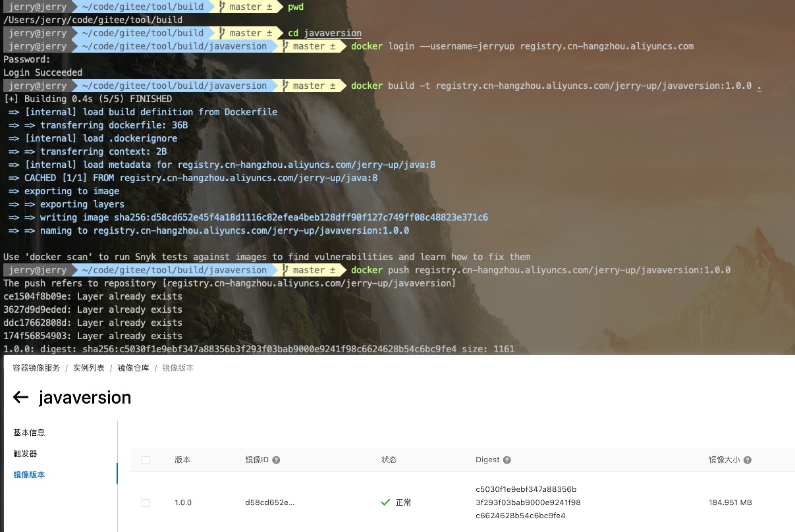This screenshot has height=532, width=795.
Task: Go to 实例列表 in the breadcrumb
Action: click(x=89, y=368)
